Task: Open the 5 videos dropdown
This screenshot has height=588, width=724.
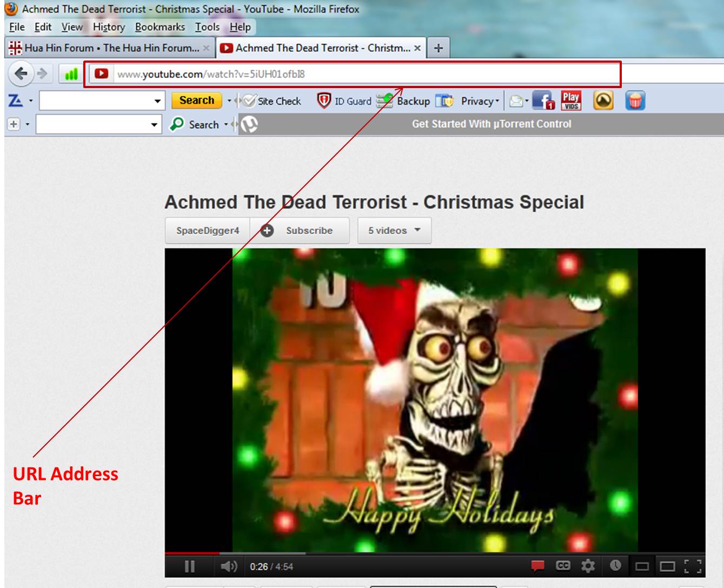Action: 394,231
